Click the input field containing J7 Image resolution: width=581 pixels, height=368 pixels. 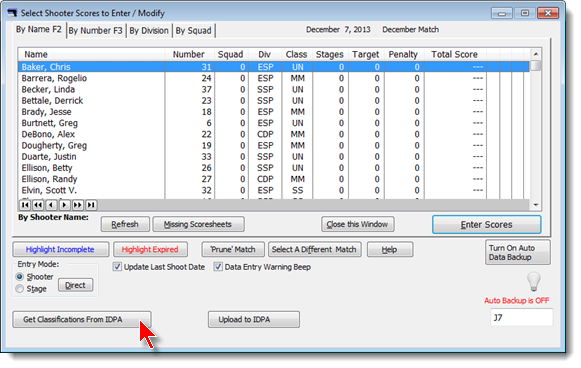click(521, 317)
